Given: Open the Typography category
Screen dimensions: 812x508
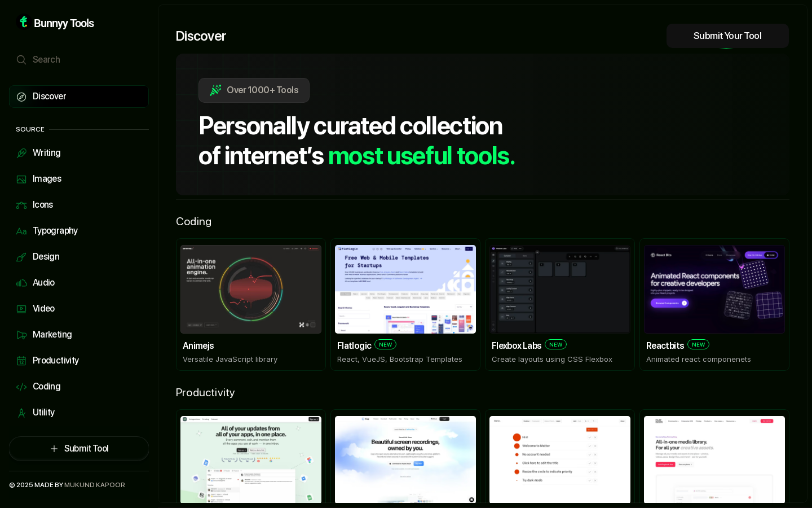Looking at the screenshot, I should coord(79,231).
